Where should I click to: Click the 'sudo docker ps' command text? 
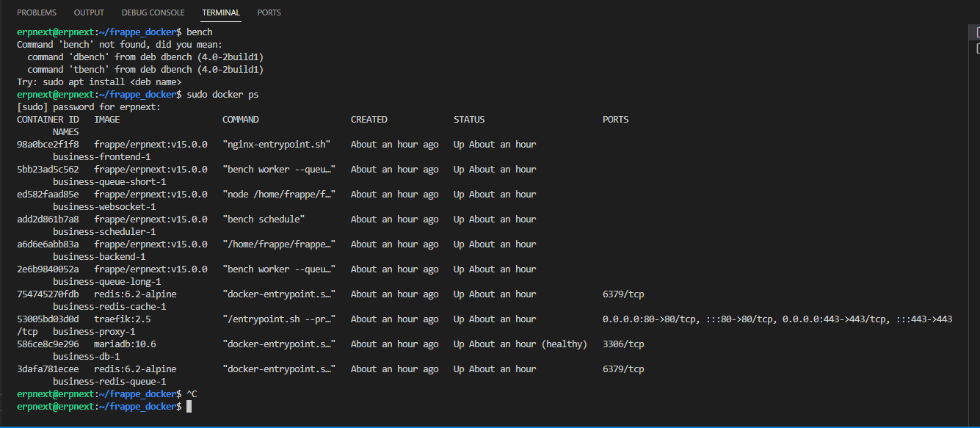[222, 95]
